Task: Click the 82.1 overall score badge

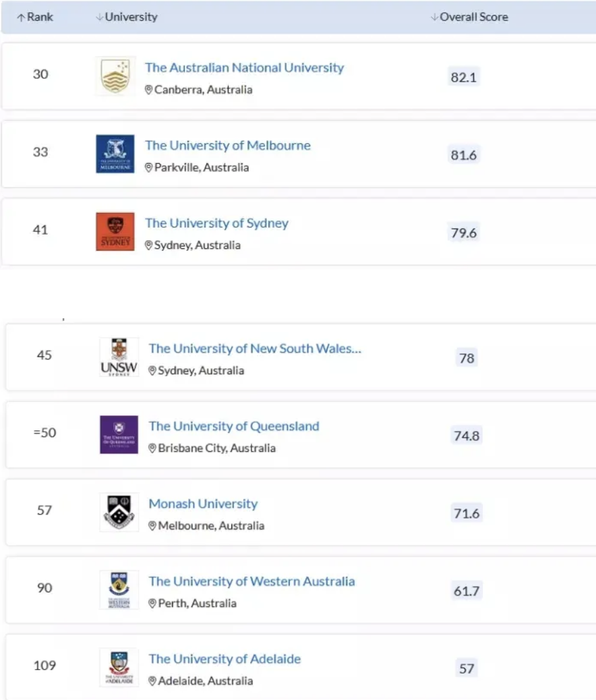Action: (x=464, y=77)
